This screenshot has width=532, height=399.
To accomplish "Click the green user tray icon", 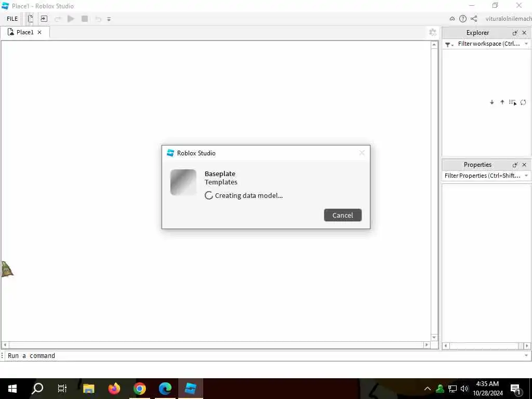I will click(440, 389).
